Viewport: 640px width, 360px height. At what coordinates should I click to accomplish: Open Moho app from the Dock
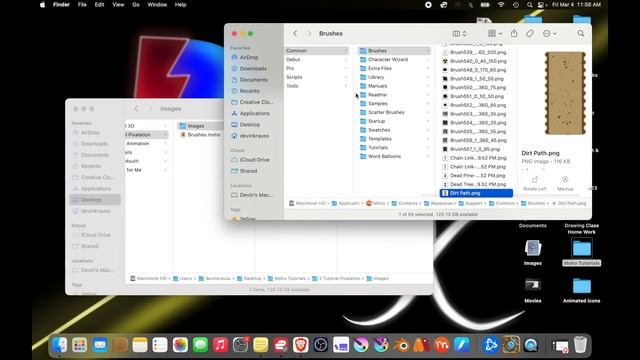(x=441, y=345)
